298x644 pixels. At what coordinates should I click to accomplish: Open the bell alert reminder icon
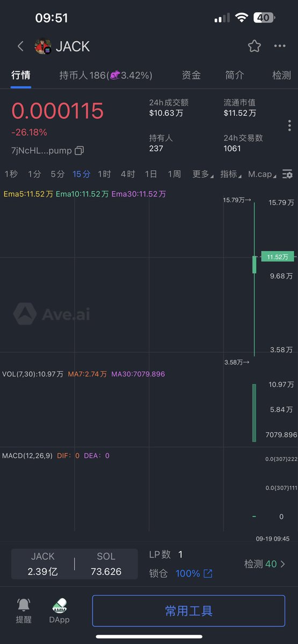pyautogui.click(x=24, y=605)
